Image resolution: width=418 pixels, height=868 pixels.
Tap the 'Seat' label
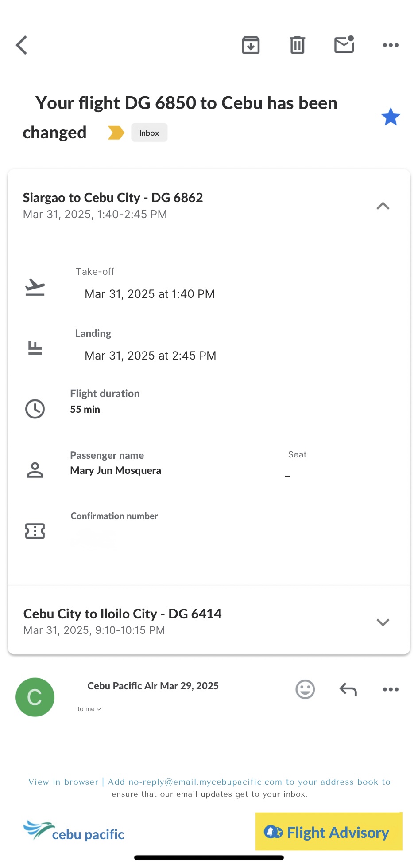pyautogui.click(x=297, y=454)
